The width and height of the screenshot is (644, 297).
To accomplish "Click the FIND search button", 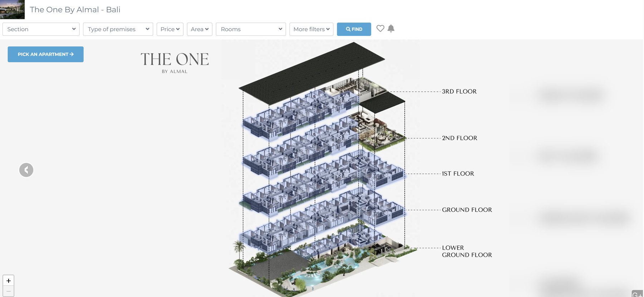I will pos(354,29).
